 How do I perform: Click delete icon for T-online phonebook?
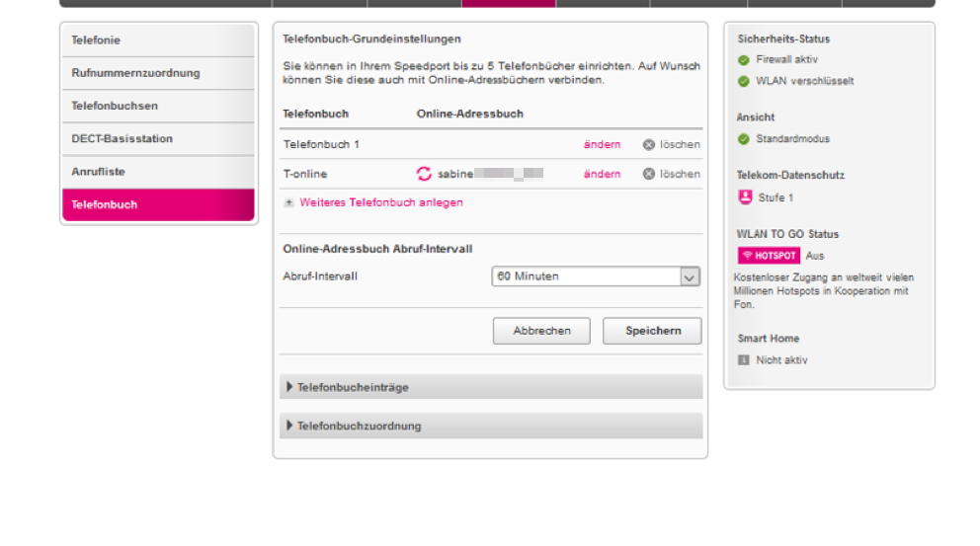pyautogui.click(x=649, y=175)
